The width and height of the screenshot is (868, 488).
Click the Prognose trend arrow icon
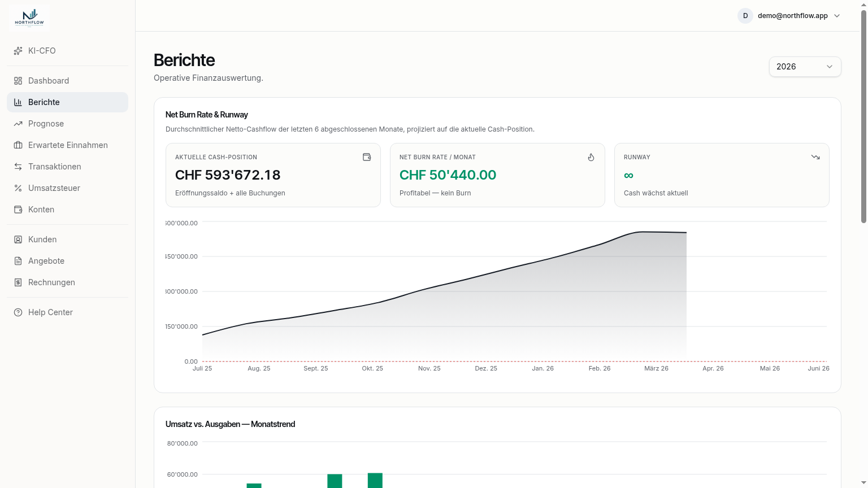coord(18,124)
